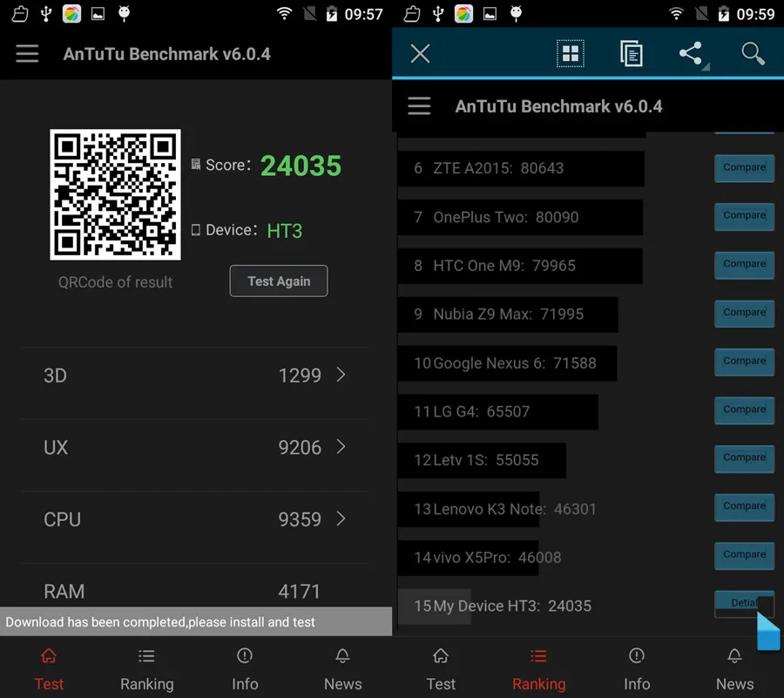Open hamburger menu in left AnTuTu screen

coord(27,53)
